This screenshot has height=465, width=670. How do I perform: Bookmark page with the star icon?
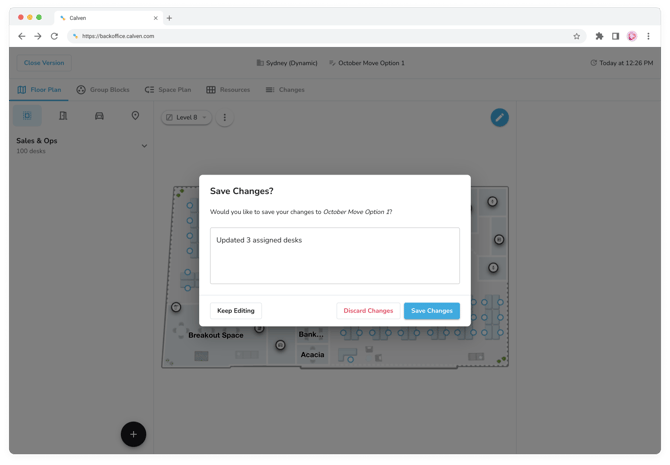(x=577, y=36)
